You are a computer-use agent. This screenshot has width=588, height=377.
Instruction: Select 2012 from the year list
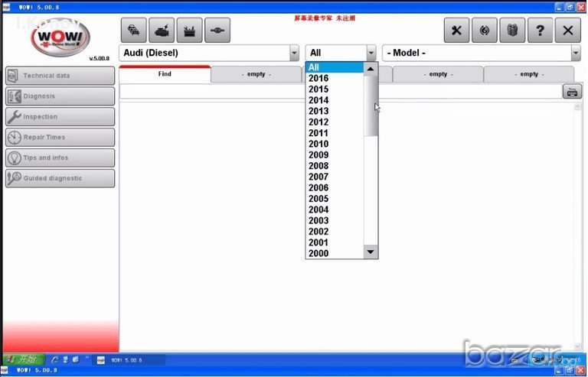click(318, 122)
